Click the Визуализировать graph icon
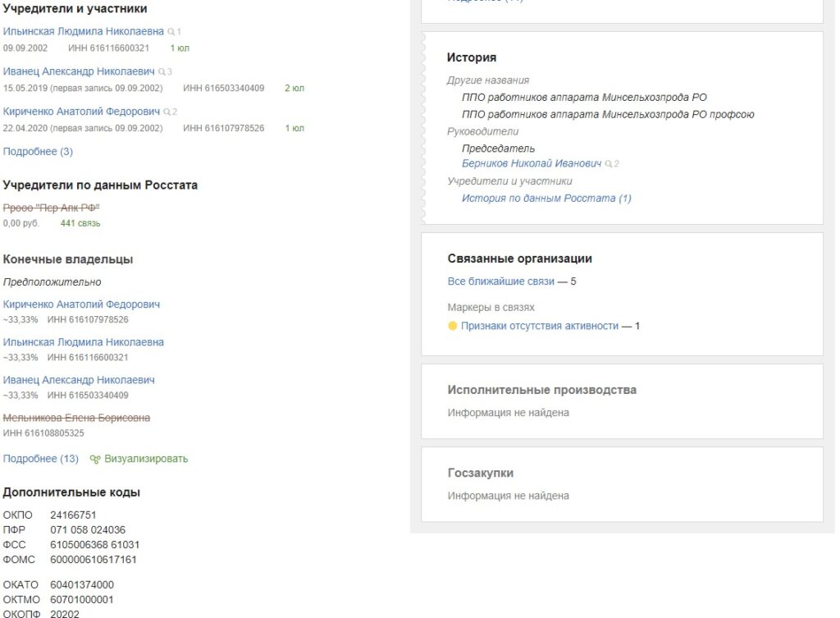Screen dimensions: 840x618 point(95,460)
